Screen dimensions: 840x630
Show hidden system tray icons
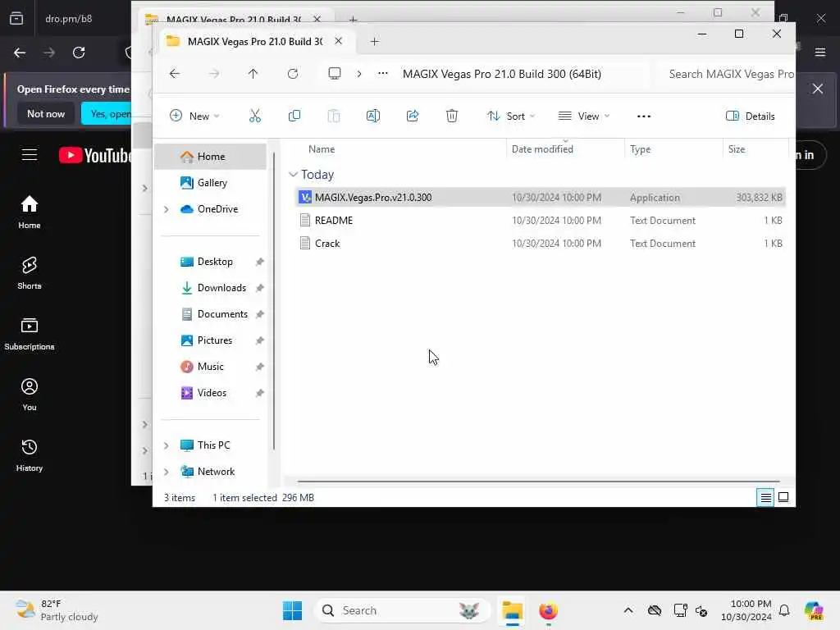coord(628,610)
